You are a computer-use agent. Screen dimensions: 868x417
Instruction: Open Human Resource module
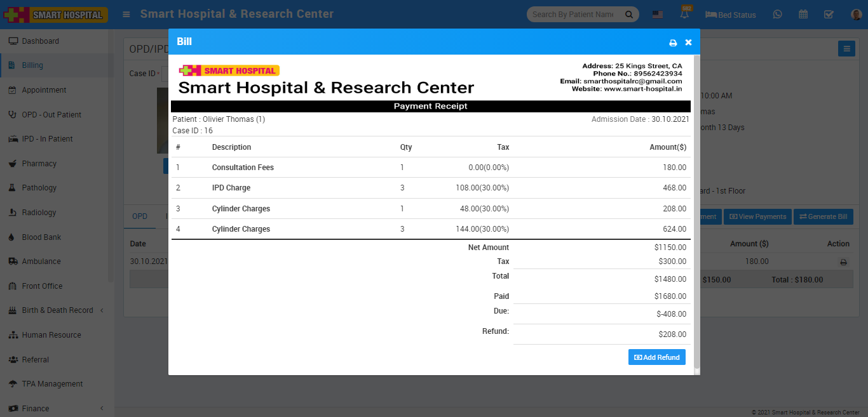(51, 335)
